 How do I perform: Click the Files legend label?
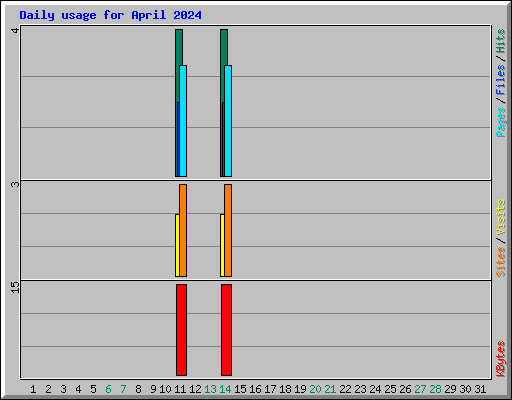[501, 80]
